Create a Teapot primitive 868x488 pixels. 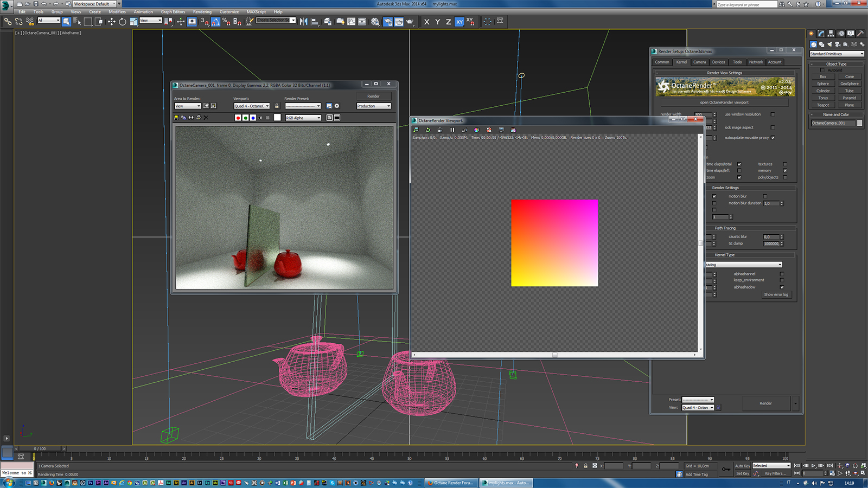(823, 105)
